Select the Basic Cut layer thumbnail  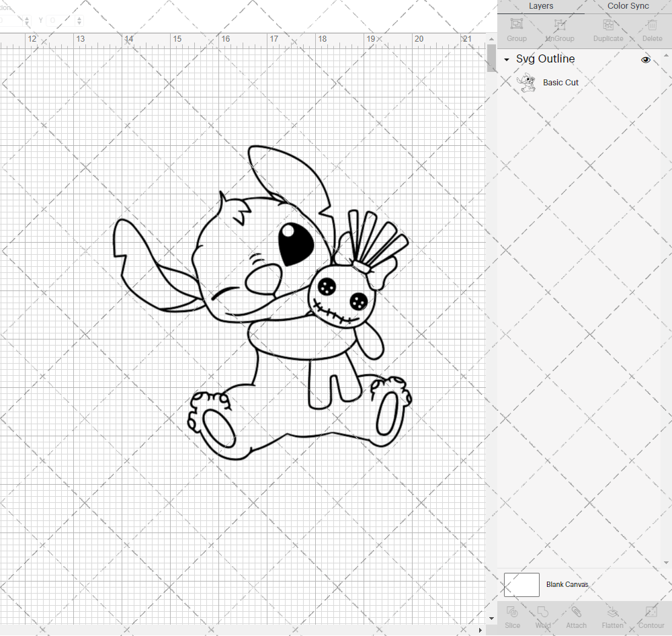tap(526, 83)
